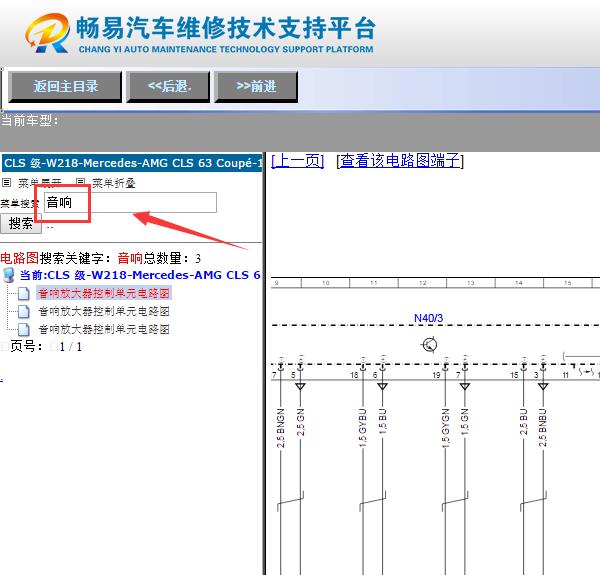600x575 pixels.
Task: Click 页号 1 / 1 page indicator
Action: (46, 347)
